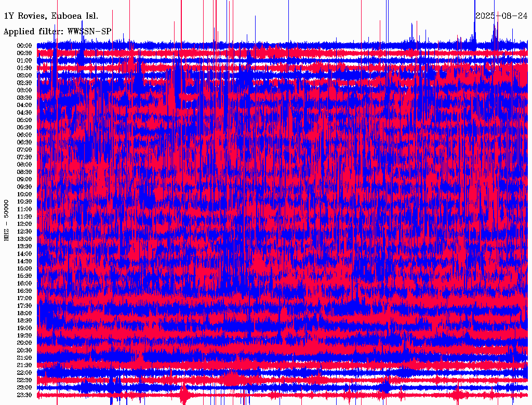532x405 pixels.
Task: Pick the 13:30 time row label
Action: (24, 247)
